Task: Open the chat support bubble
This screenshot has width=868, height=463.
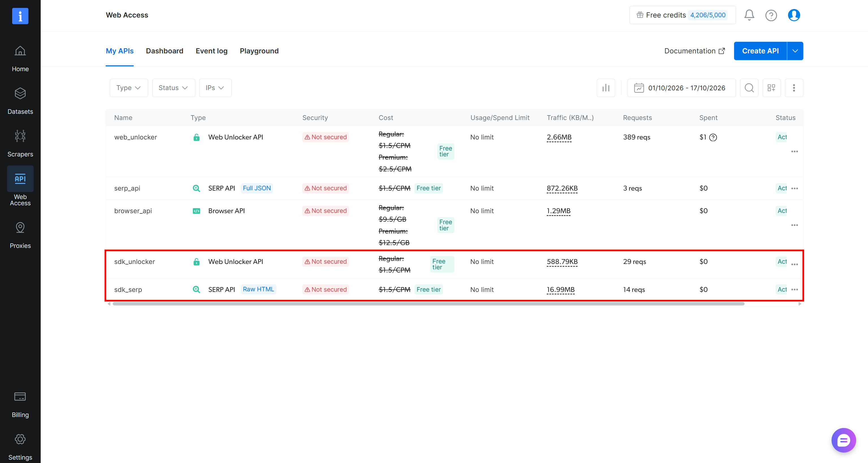Action: pos(843,440)
